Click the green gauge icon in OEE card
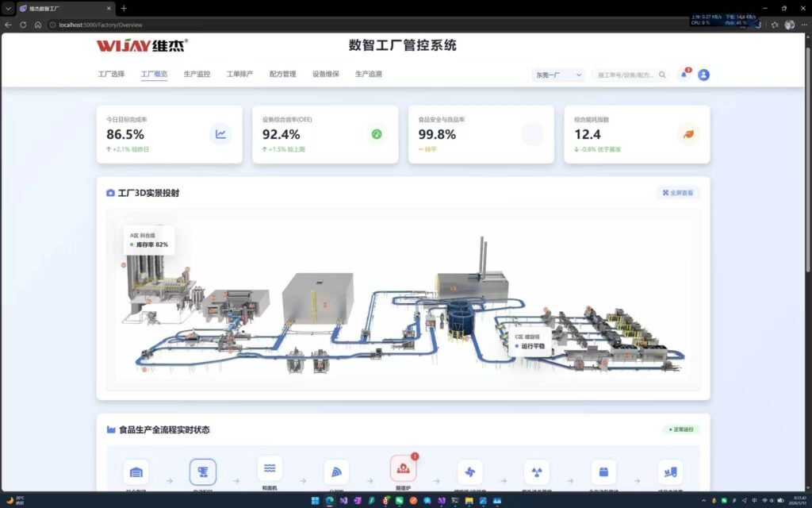812x508 pixels. [x=377, y=134]
